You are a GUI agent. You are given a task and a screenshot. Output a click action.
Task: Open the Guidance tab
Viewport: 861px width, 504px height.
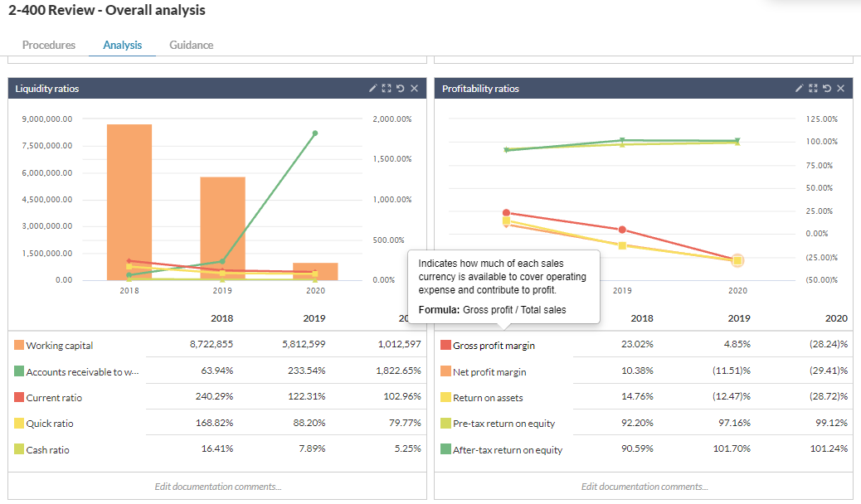coord(191,45)
